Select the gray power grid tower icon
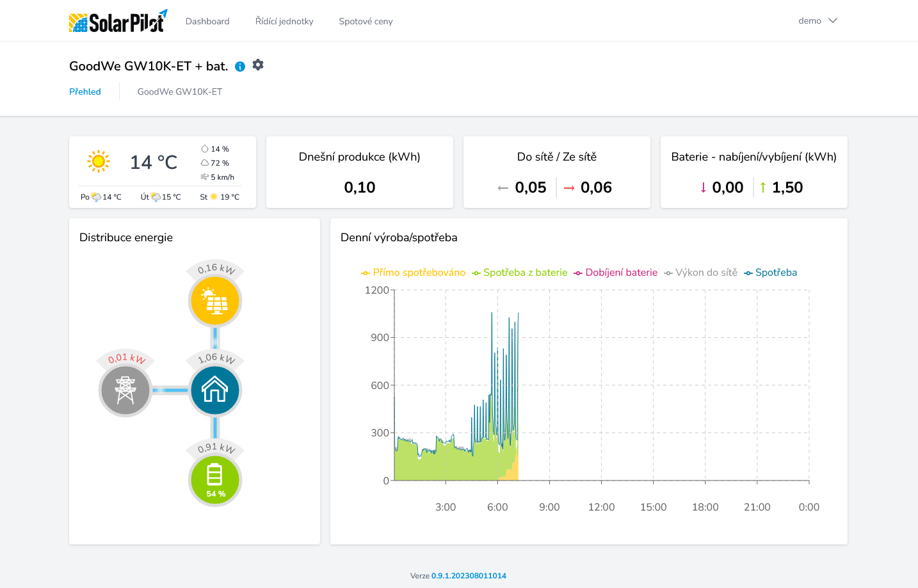This screenshot has height=588, width=918. click(x=125, y=390)
